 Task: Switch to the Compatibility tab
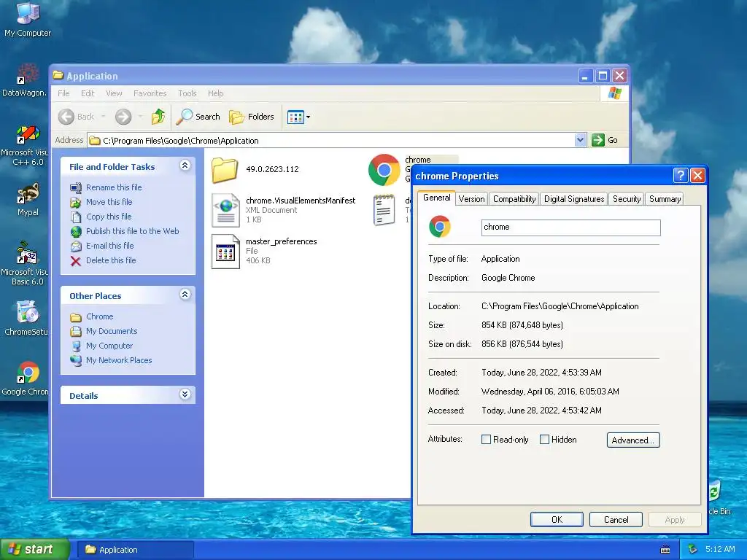[x=514, y=199]
